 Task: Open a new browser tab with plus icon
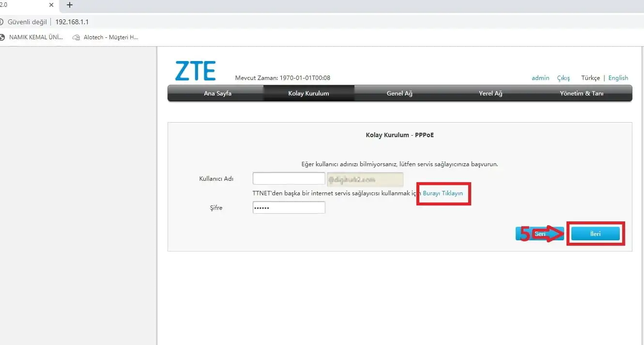(69, 5)
